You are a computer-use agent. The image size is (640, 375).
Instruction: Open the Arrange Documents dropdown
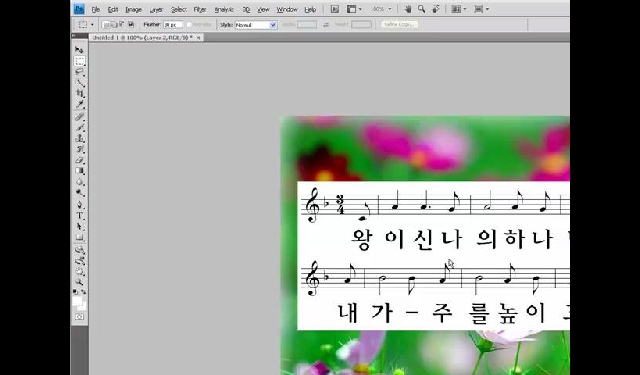458,9
